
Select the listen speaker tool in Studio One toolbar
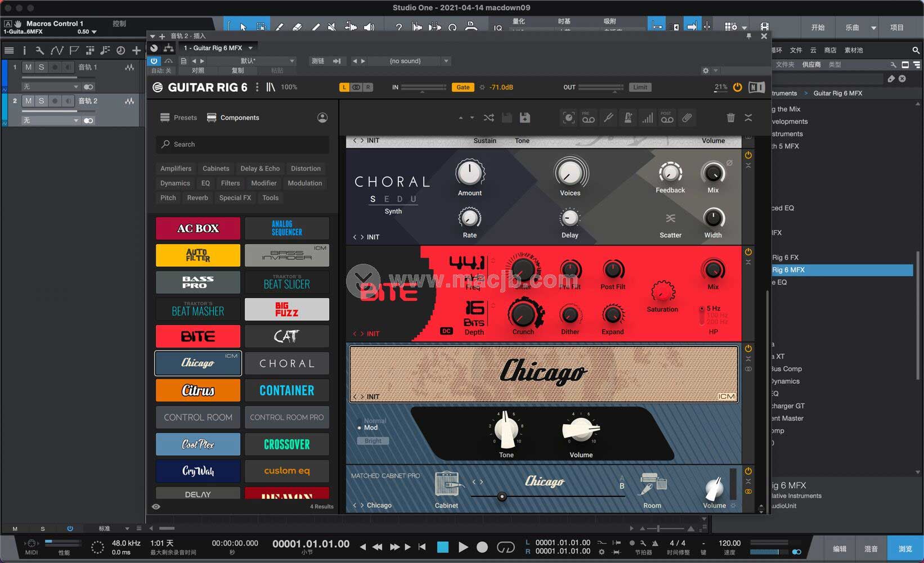pos(369,26)
